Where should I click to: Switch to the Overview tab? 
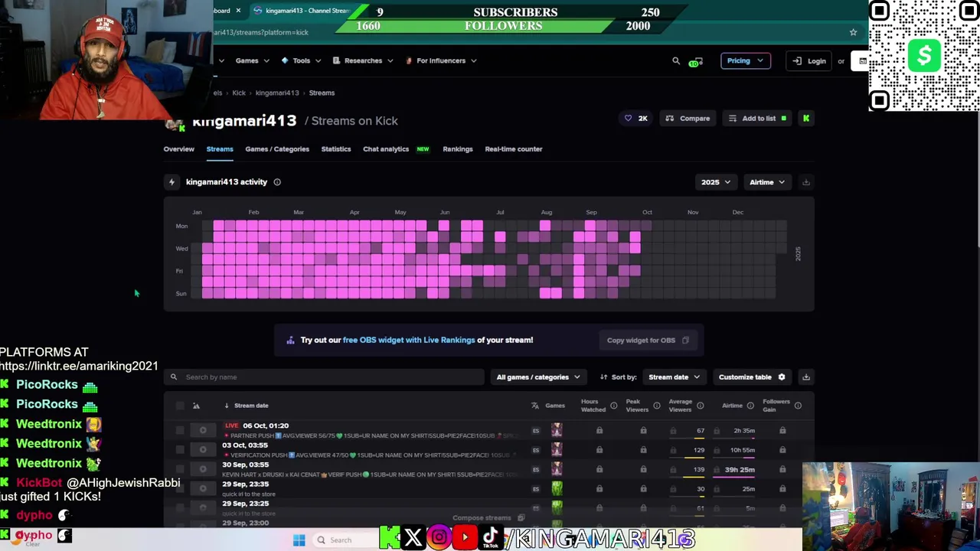point(178,149)
